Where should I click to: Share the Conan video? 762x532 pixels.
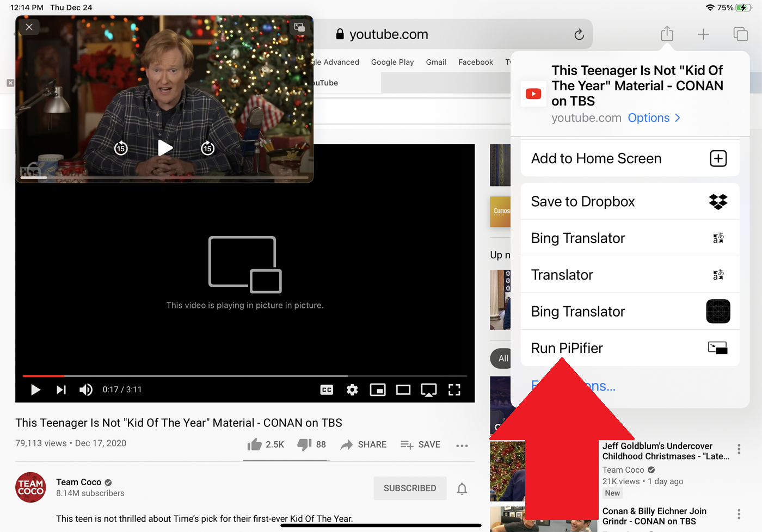click(x=364, y=444)
